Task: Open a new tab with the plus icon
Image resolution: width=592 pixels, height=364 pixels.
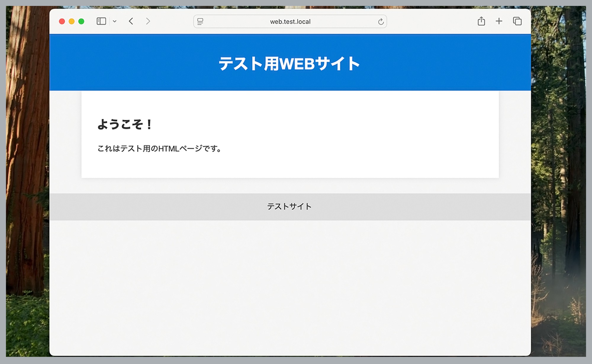Action: [x=499, y=21]
